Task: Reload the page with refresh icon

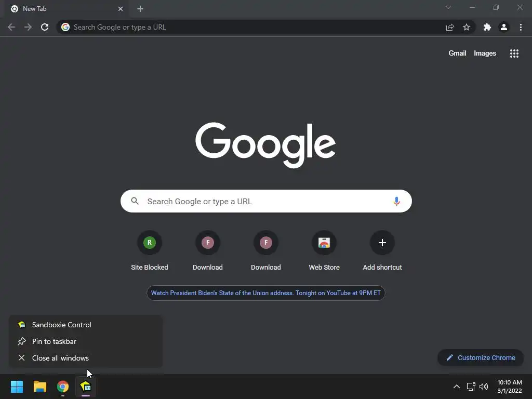Action: click(45, 27)
